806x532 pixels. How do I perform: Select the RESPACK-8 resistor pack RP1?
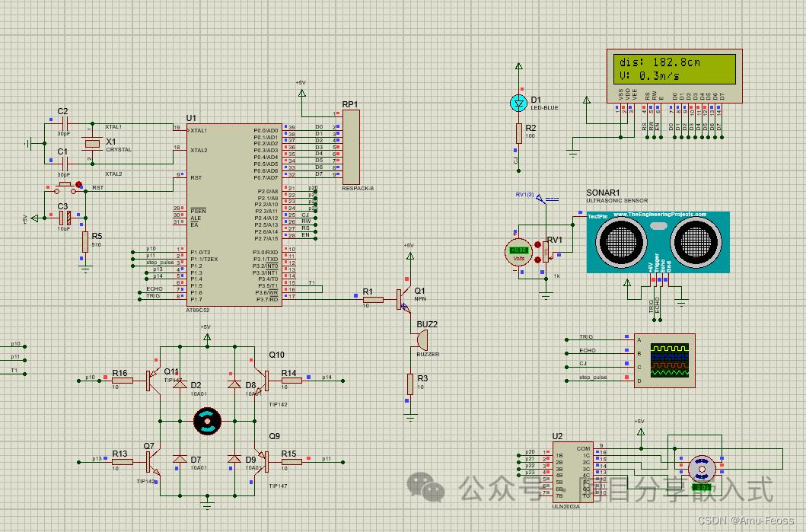click(351, 147)
